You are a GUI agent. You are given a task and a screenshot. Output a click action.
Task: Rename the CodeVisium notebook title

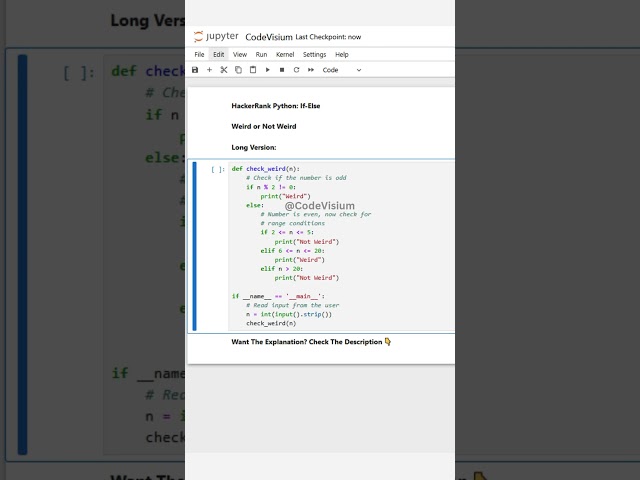(269, 37)
